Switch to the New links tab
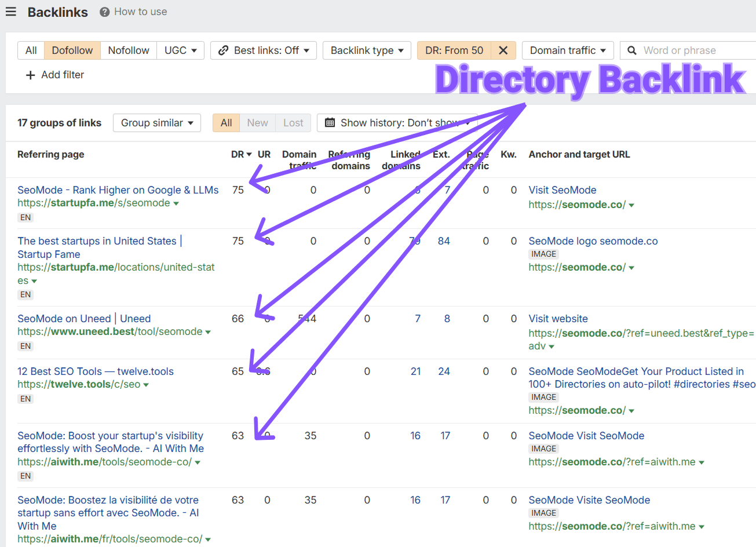 pos(257,123)
